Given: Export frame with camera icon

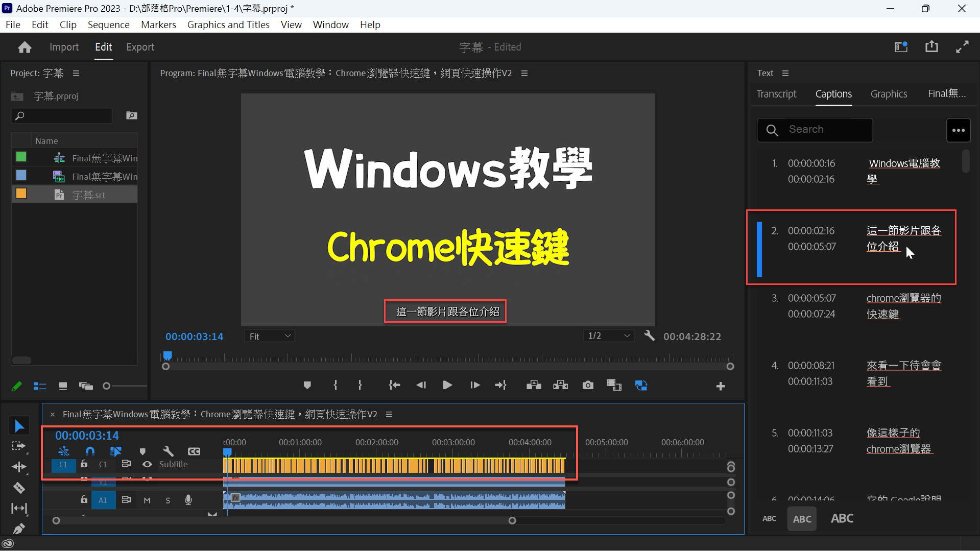Looking at the screenshot, I should click(588, 386).
